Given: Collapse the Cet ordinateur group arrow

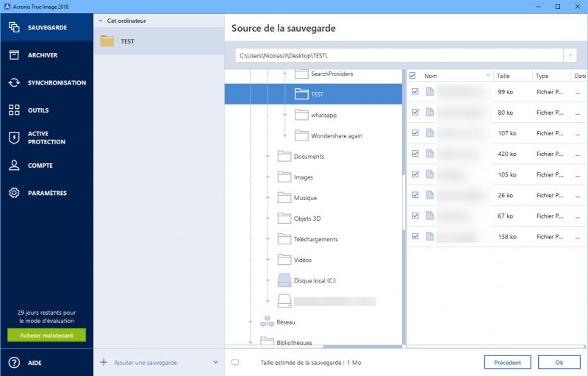Looking at the screenshot, I should [101, 21].
